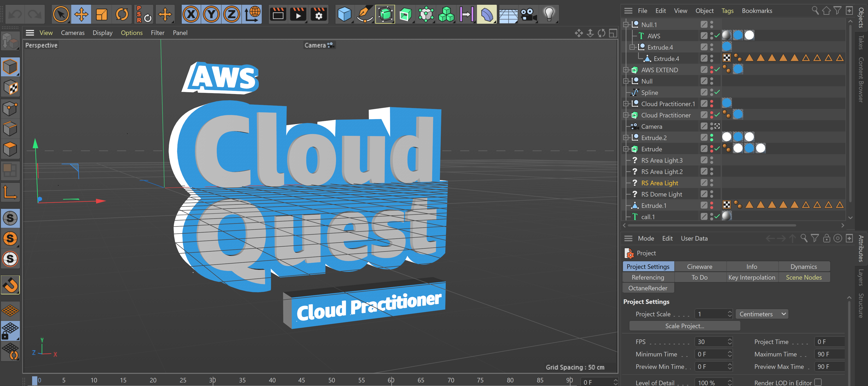Screen dimensions: 868x386
Task: Toggle Snap magnet icon
Action: [x=10, y=285]
